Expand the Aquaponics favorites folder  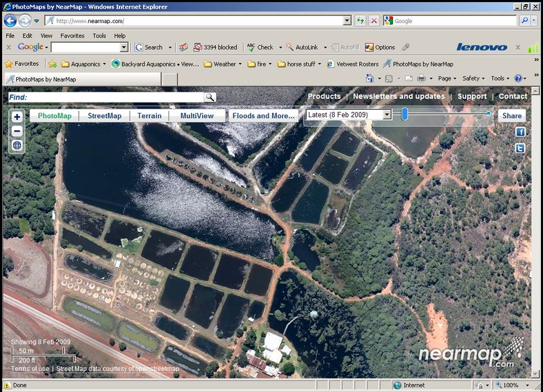coord(80,64)
